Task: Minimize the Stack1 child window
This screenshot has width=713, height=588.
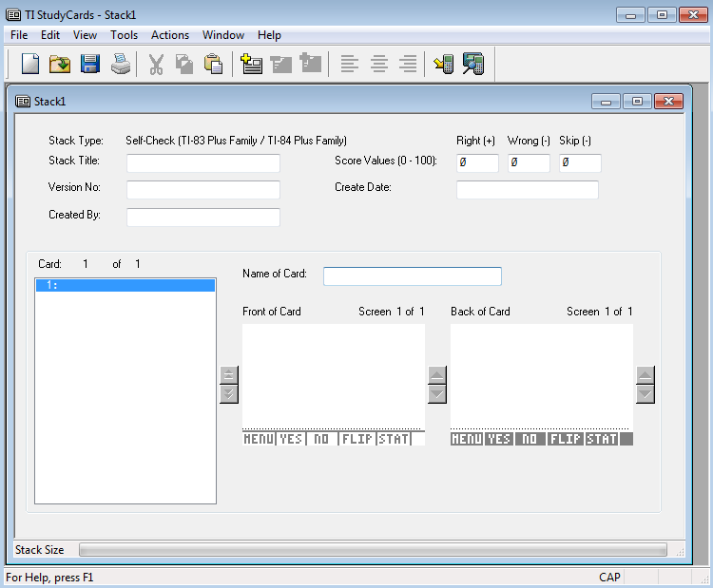Action: [x=606, y=102]
